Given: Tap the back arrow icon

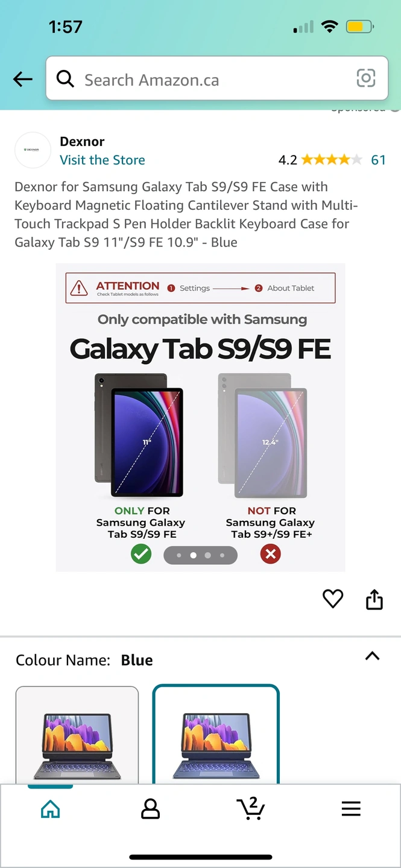Looking at the screenshot, I should coord(23,79).
